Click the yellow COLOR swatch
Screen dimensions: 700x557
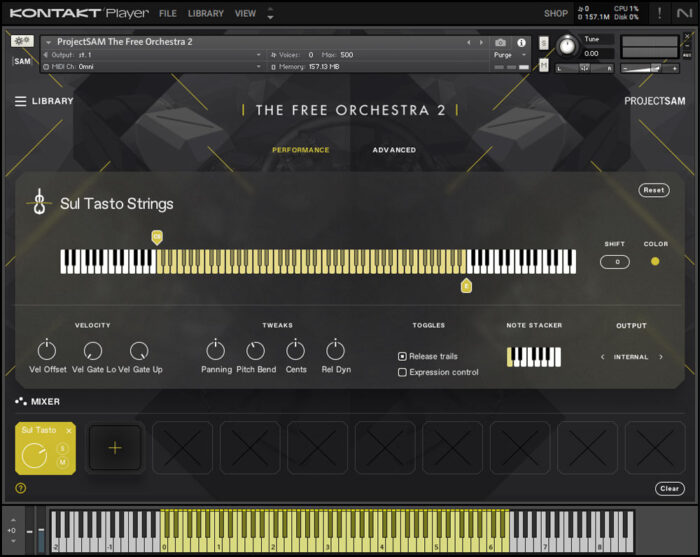click(x=655, y=261)
